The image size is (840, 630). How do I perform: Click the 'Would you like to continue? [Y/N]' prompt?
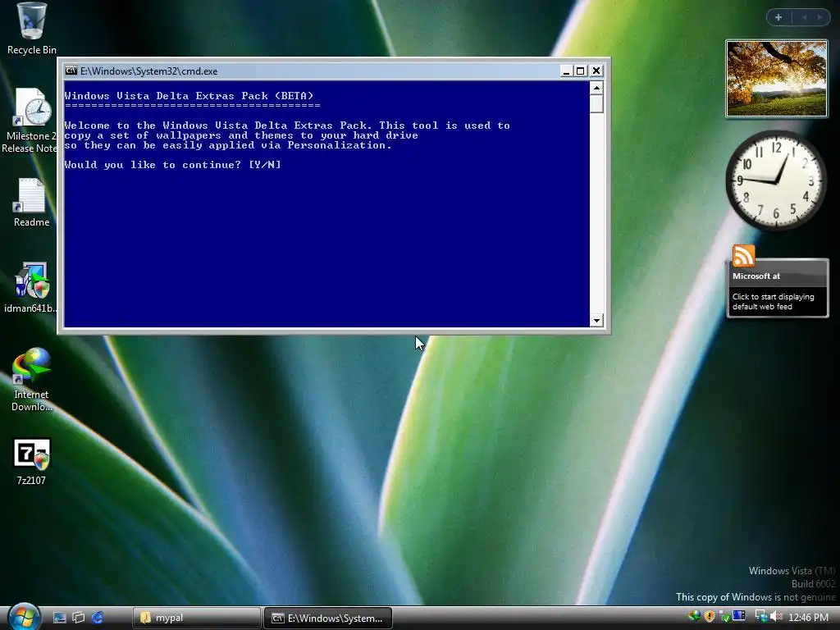pos(172,164)
